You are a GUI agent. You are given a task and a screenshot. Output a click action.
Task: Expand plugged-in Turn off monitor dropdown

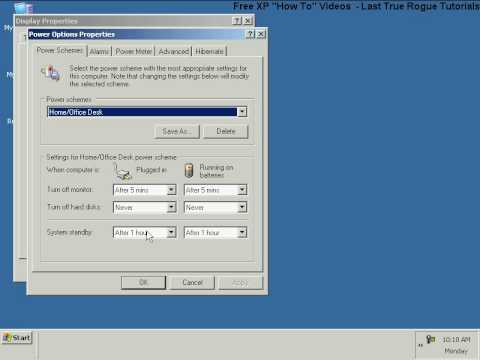171,190
